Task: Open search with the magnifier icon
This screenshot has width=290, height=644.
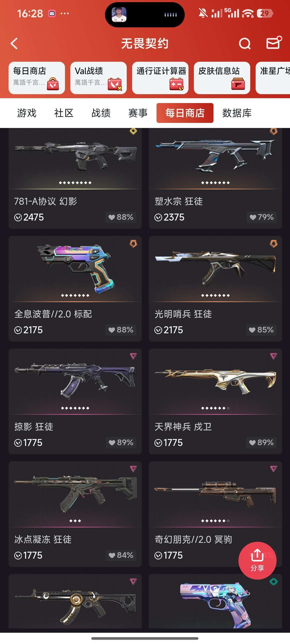Action: point(245,43)
